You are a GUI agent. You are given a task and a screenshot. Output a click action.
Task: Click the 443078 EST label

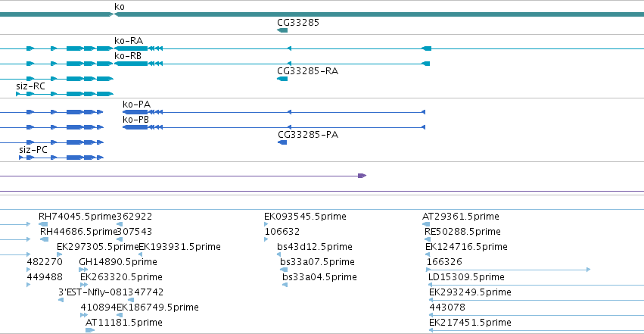447,307
